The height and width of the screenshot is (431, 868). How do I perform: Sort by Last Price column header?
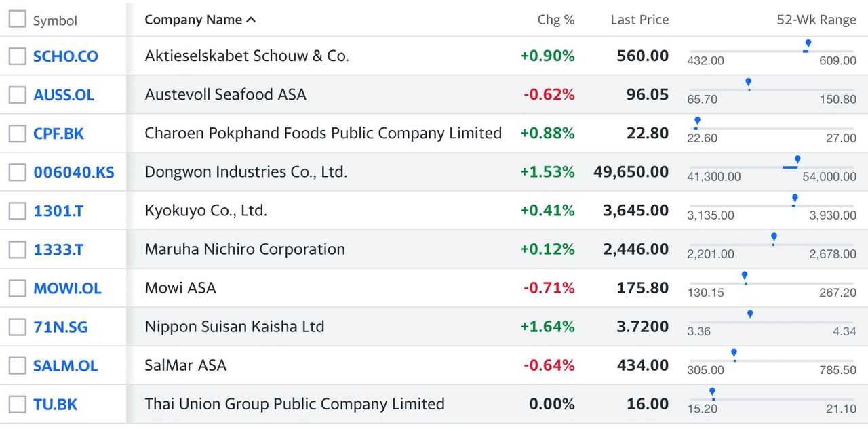639,20
